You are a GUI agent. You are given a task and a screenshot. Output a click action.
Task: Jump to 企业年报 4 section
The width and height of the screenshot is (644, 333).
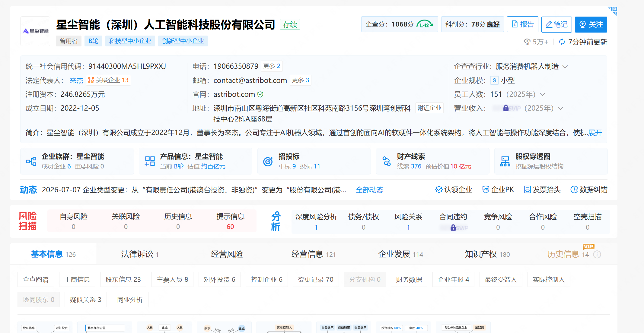[453, 279]
